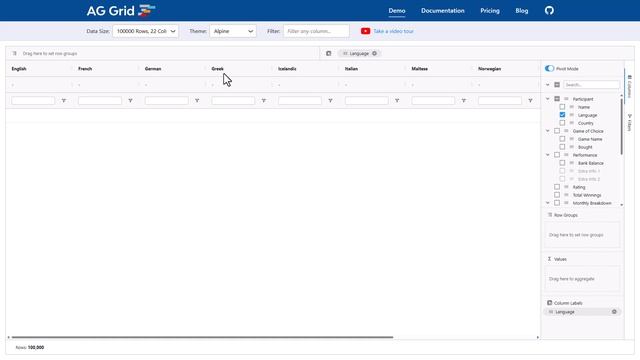Switch to the Filters side tab
The width and height of the screenshot is (640, 360).
tap(629, 122)
